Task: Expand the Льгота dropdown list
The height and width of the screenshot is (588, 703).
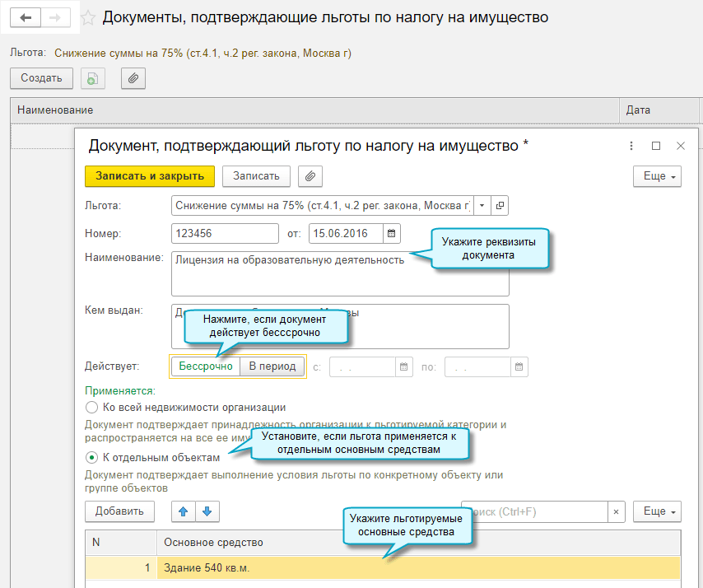Action: tap(482, 205)
